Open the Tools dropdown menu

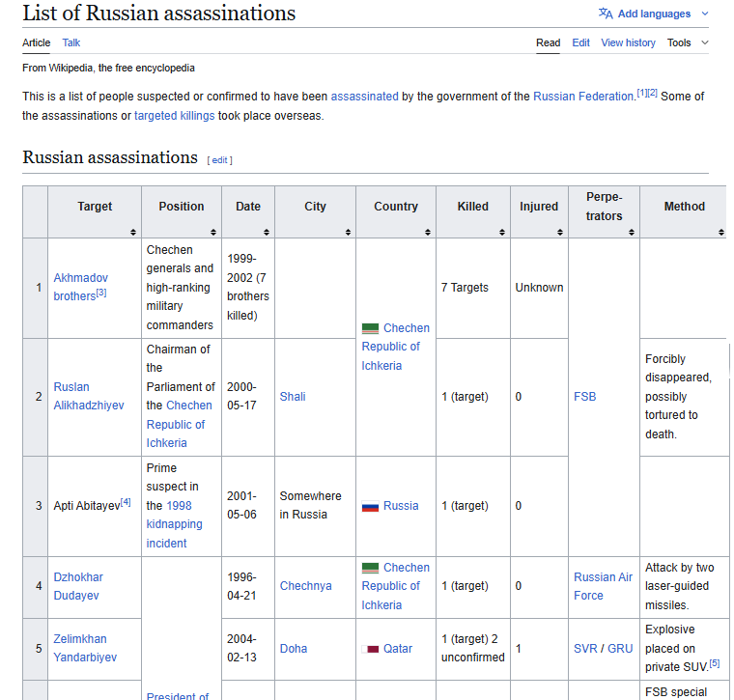click(688, 42)
